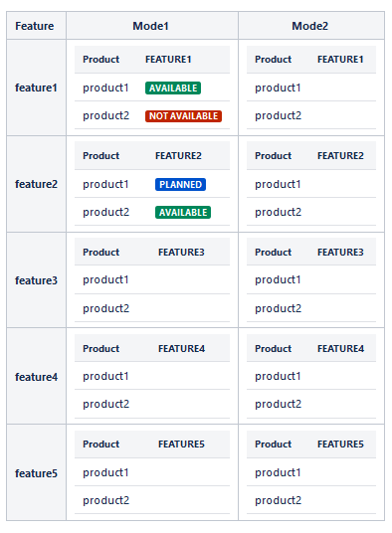Select the feature5 row label
The width and height of the screenshot is (392, 533).
click(x=36, y=473)
